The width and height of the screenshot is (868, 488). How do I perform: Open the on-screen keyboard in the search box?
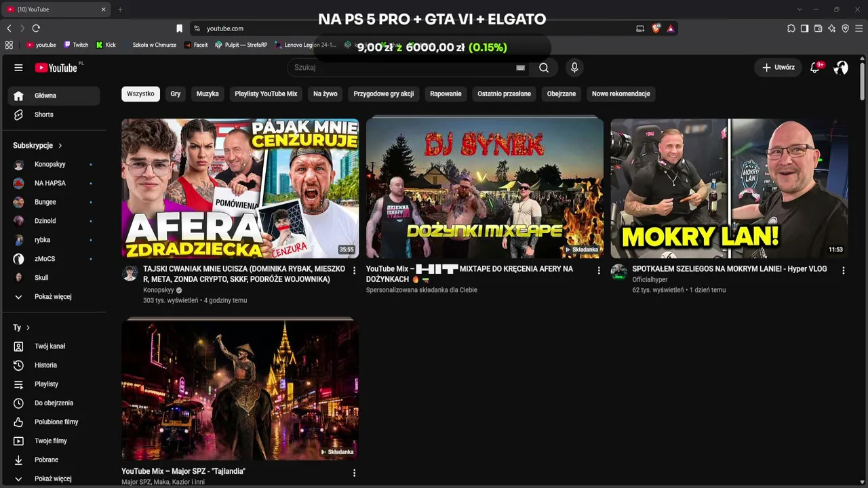pyautogui.click(x=520, y=68)
